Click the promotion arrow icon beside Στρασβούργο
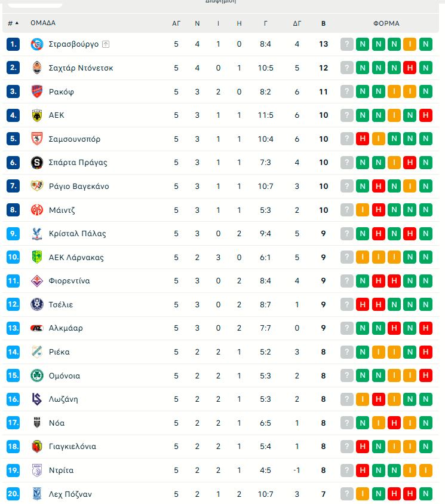 [106, 44]
